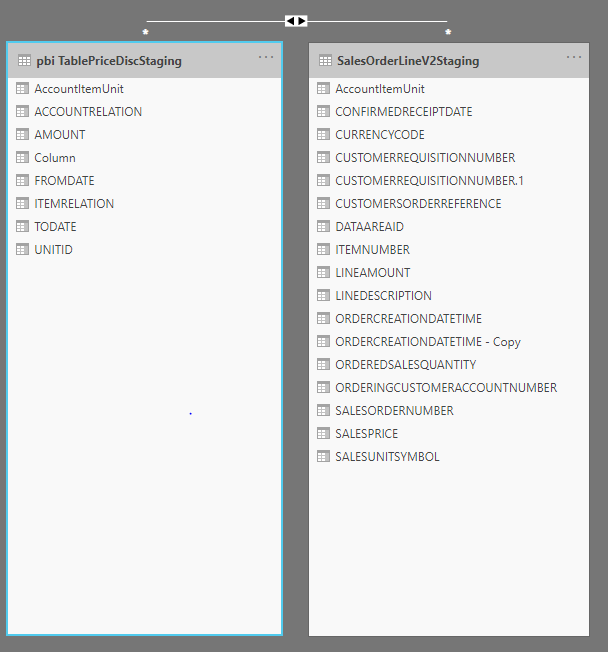
Task: Select the ORDERCREATIONDATETIME - Copy field
Action: point(428,342)
